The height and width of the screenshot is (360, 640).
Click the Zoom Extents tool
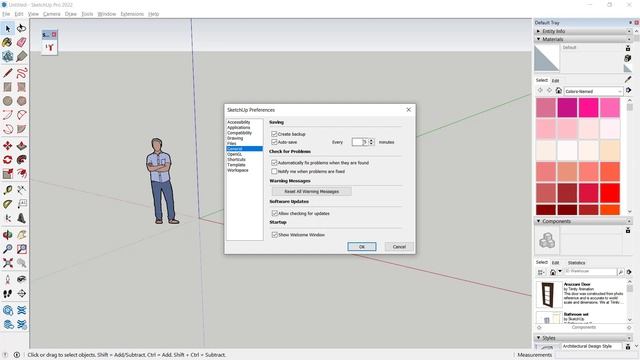(x=7, y=263)
